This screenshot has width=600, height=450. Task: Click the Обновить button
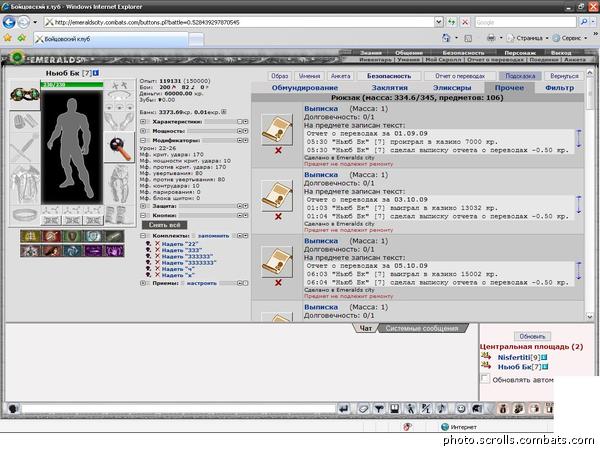[532, 336]
